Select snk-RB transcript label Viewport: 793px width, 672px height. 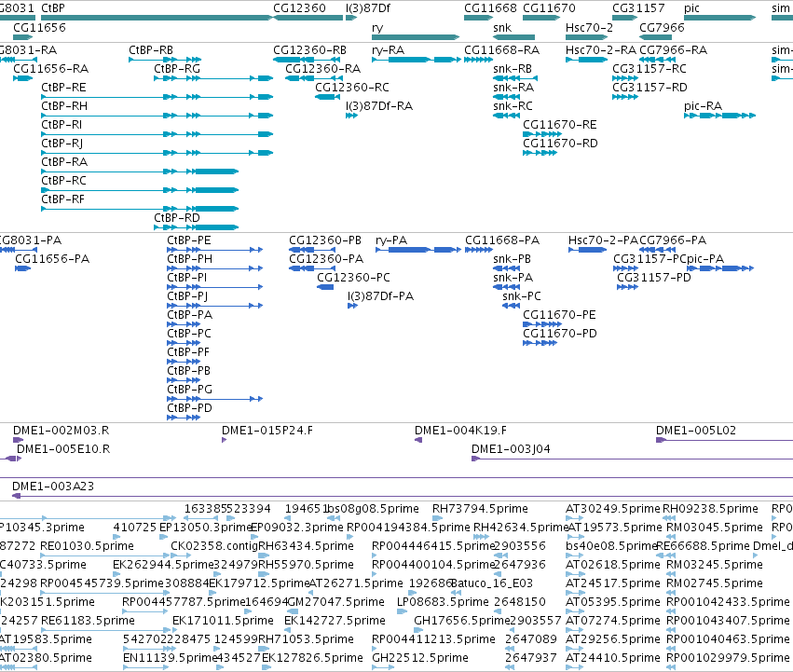tap(513, 69)
